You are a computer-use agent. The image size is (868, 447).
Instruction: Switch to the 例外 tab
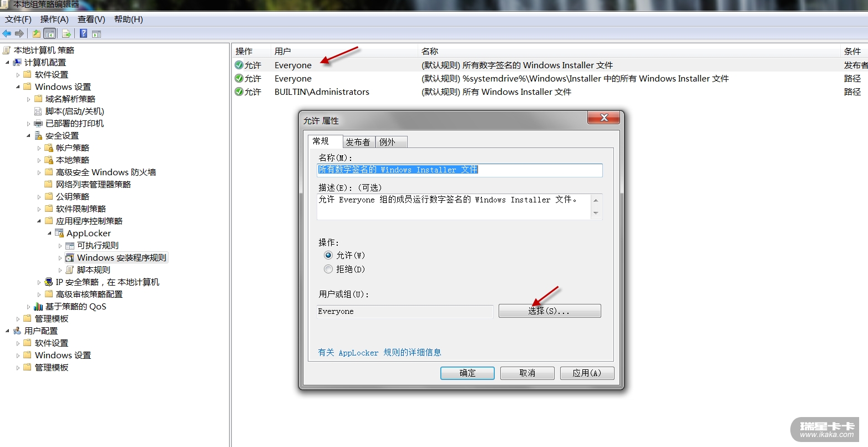[x=388, y=142]
